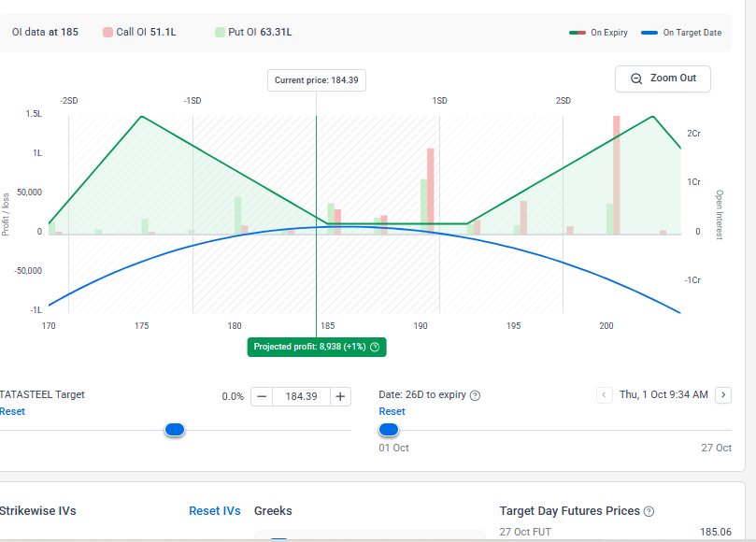
Task: Click the help icon beside 26D to expiry
Action: click(475, 395)
